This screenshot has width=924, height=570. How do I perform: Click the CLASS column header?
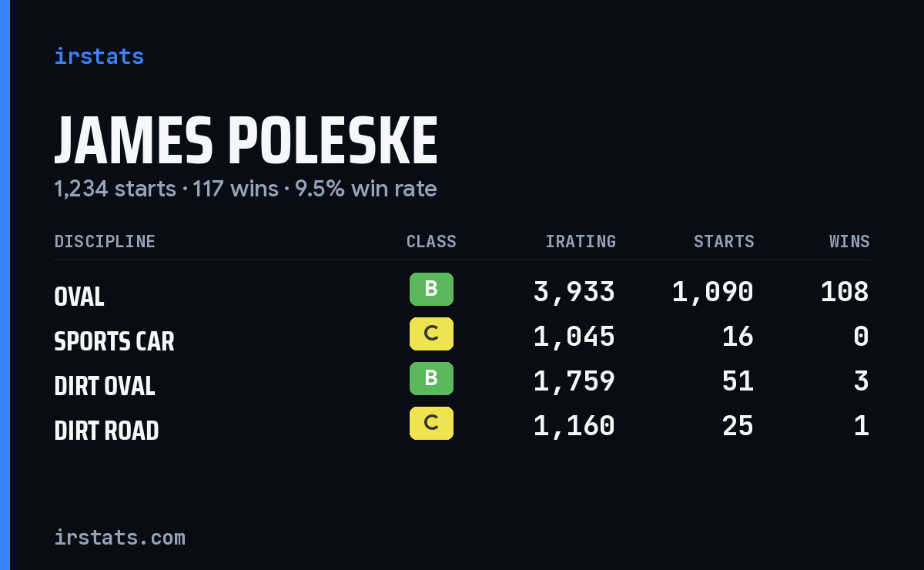pyautogui.click(x=431, y=242)
